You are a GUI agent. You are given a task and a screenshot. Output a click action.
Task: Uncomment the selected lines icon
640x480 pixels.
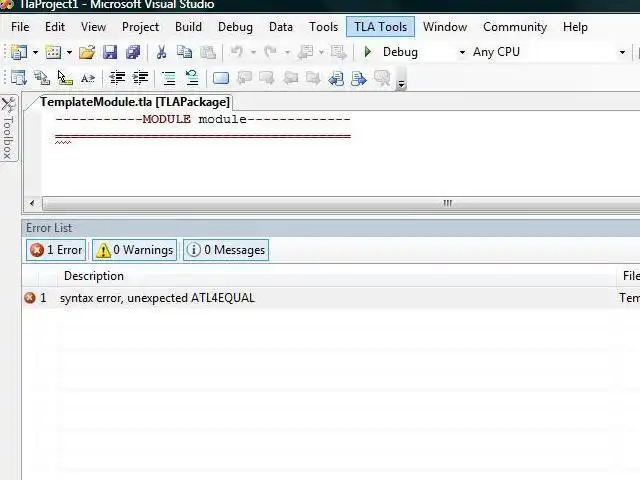tap(191, 78)
